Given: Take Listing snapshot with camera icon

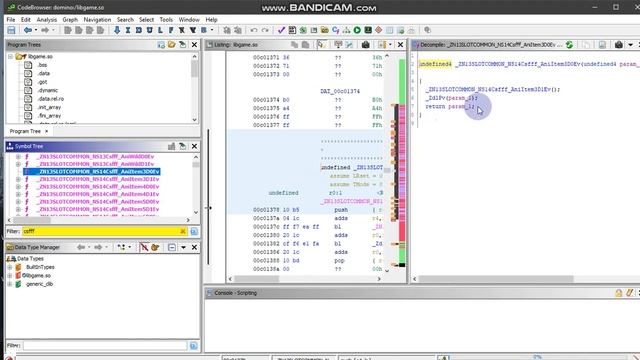Looking at the screenshot, I should (365, 44).
